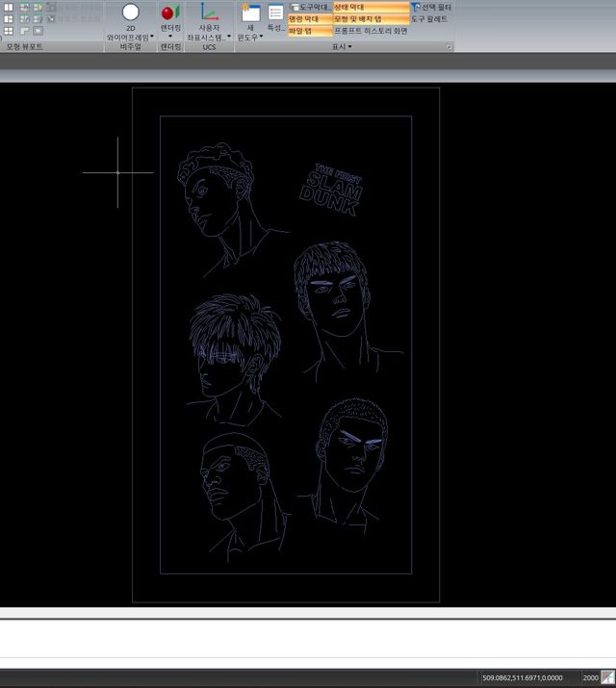Click the selection filter icon

430,7
